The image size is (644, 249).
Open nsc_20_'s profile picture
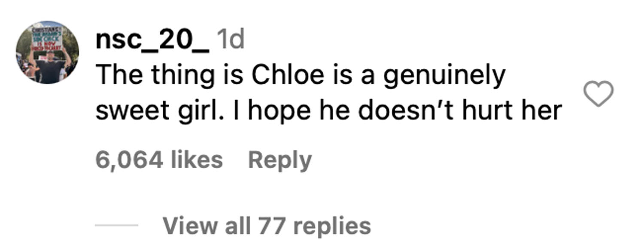tap(47, 52)
